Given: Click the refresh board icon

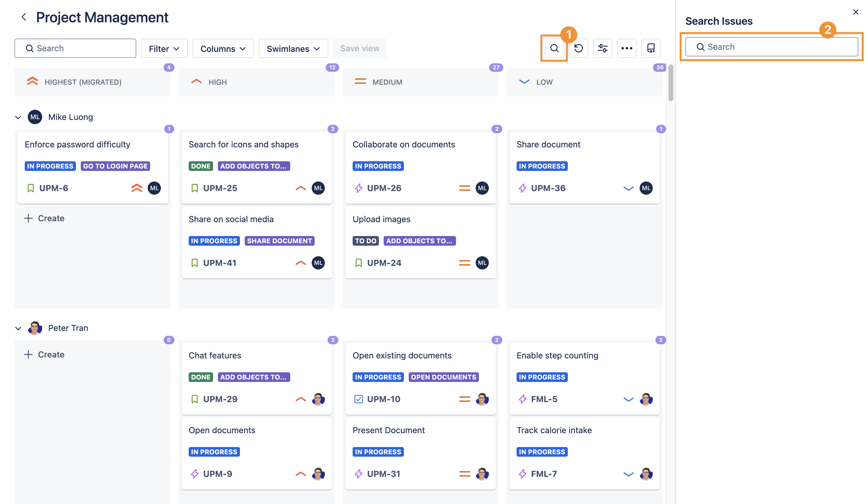Looking at the screenshot, I should click(x=578, y=48).
